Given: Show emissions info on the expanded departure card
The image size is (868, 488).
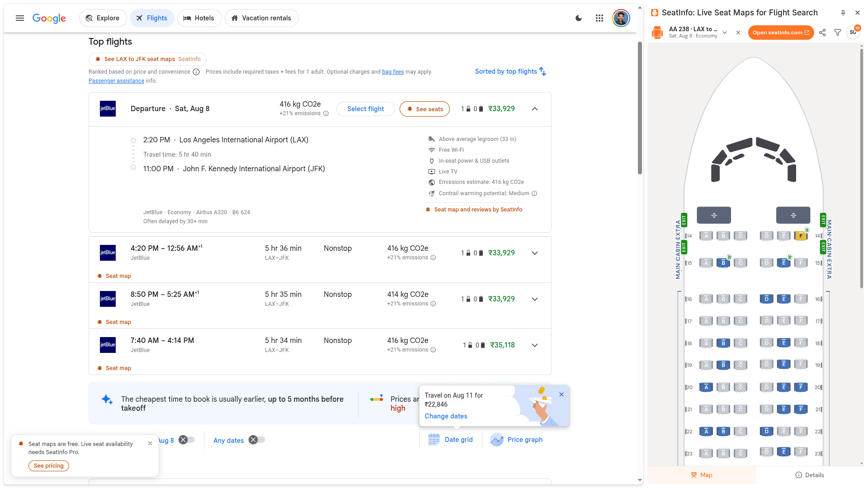Looking at the screenshot, I should click(x=326, y=113).
